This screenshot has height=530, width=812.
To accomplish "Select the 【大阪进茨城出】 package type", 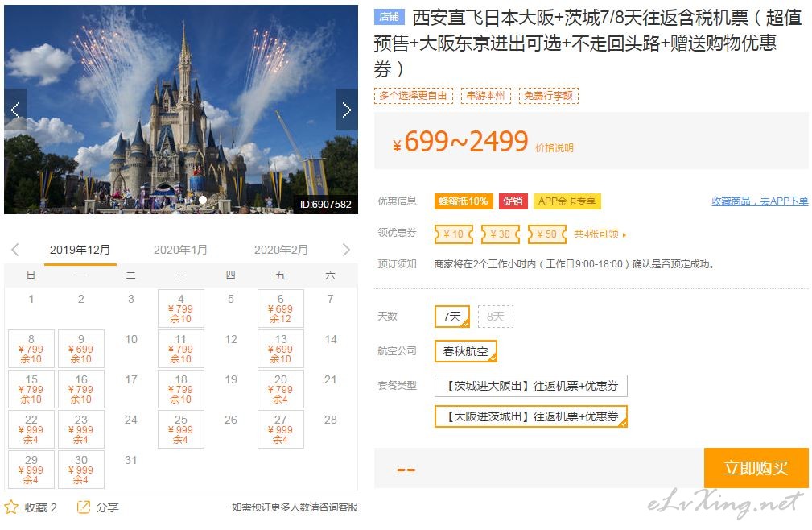I will coord(531,416).
